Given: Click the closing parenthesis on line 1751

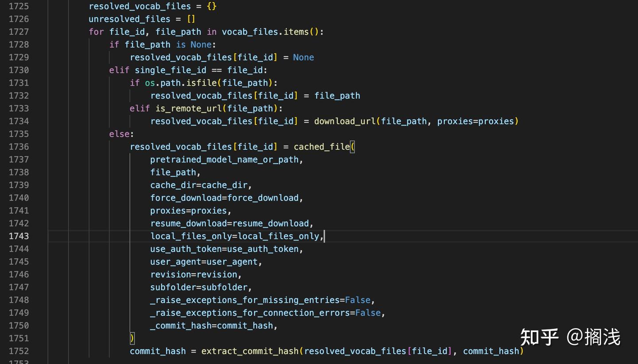Looking at the screenshot, I should click(132, 338).
